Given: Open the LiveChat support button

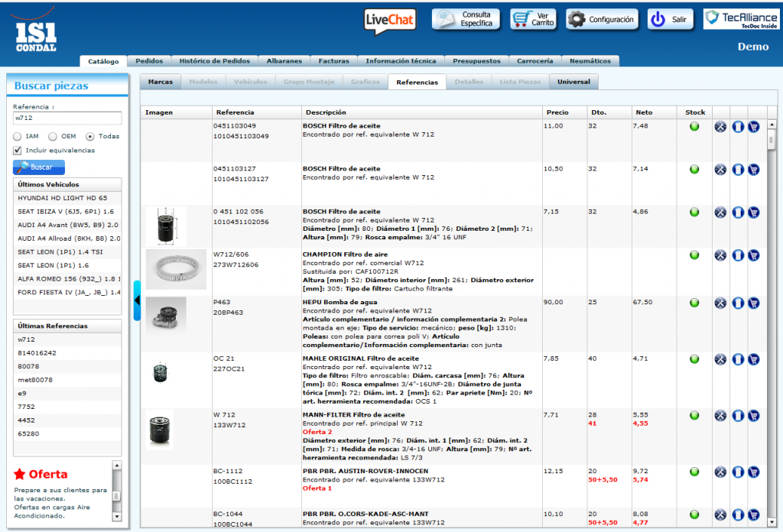Looking at the screenshot, I should pyautogui.click(x=390, y=21).
